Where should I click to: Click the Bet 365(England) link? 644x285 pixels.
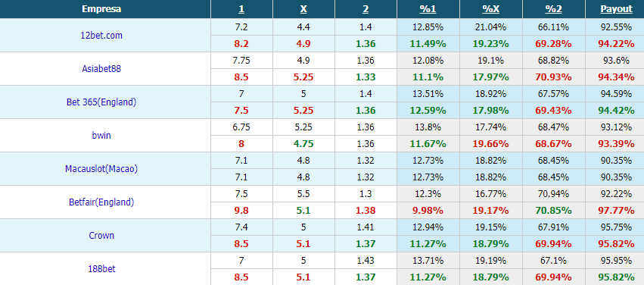[101, 102]
